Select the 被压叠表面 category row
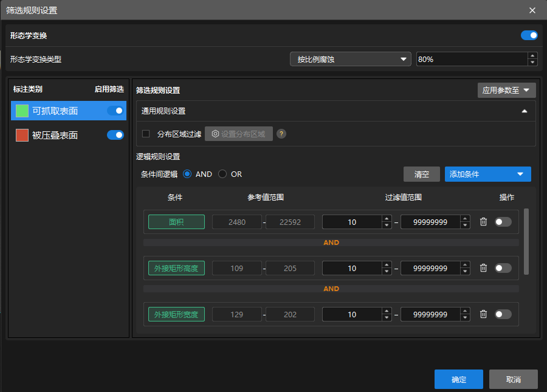 (69, 135)
